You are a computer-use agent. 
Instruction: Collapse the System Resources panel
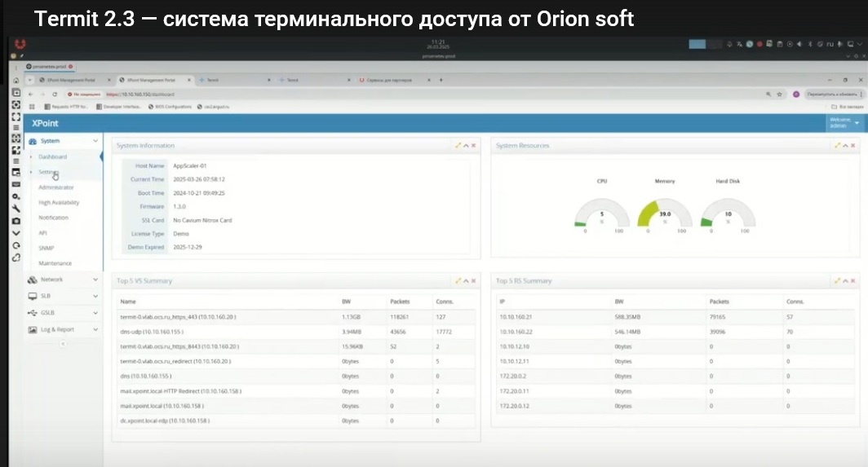pyautogui.click(x=845, y=146)
